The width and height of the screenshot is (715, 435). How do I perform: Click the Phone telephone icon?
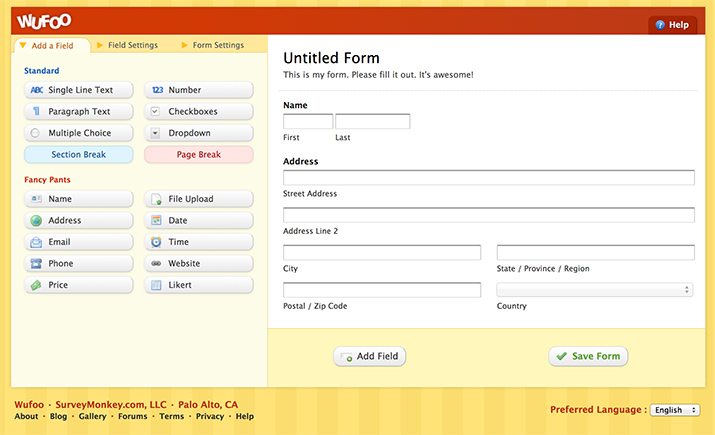click(36, 264)
